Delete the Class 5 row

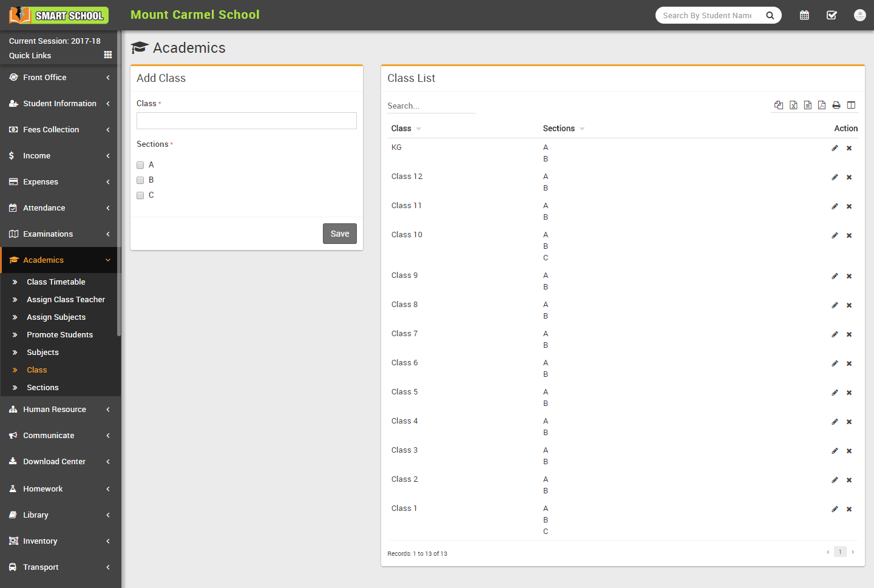click(849, 393)
